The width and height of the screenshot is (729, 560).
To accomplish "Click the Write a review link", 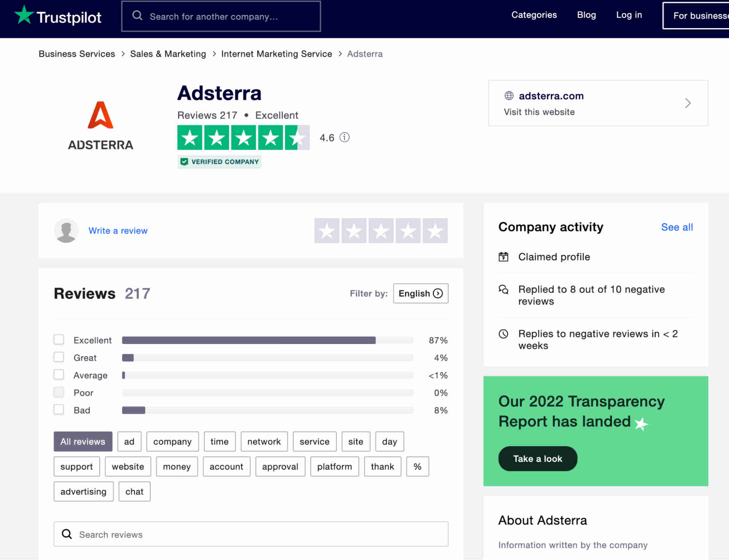I will [x=118, y=231].
